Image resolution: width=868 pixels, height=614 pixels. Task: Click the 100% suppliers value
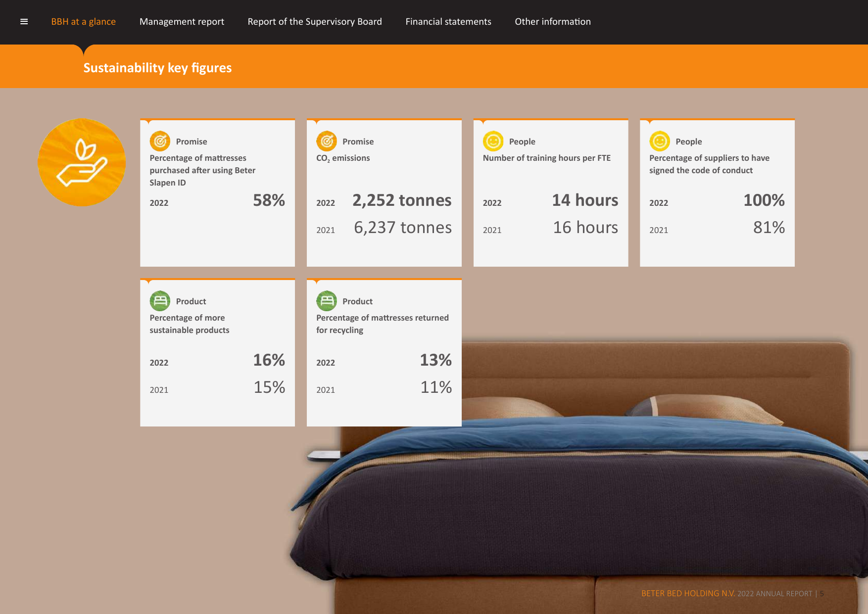pos(764,200)
